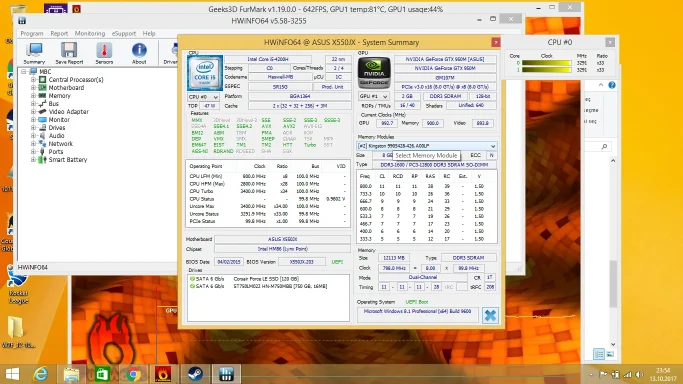Click the NVIDIA GeForce logo image
683x384 pixels.
374,73
